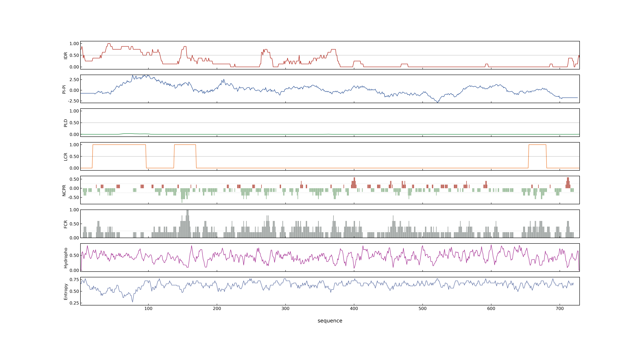Click the '-2.50' tick on Pi-Pi axis
Viewport: 644px width, 343px height.
pos(73,101)
